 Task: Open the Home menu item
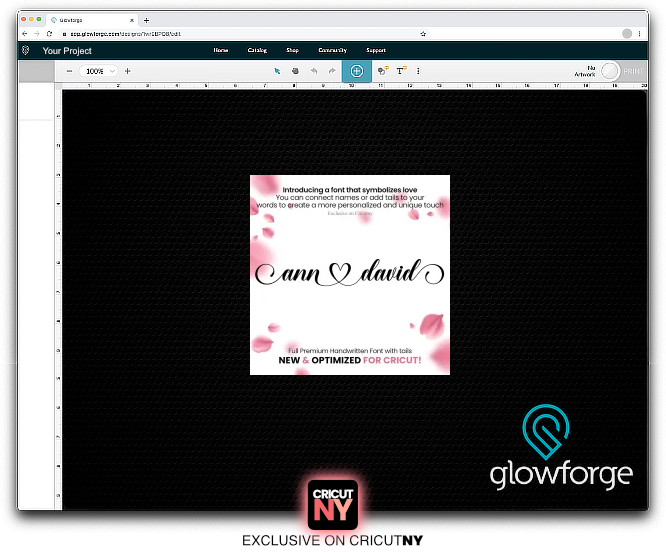tap(221, 50)
